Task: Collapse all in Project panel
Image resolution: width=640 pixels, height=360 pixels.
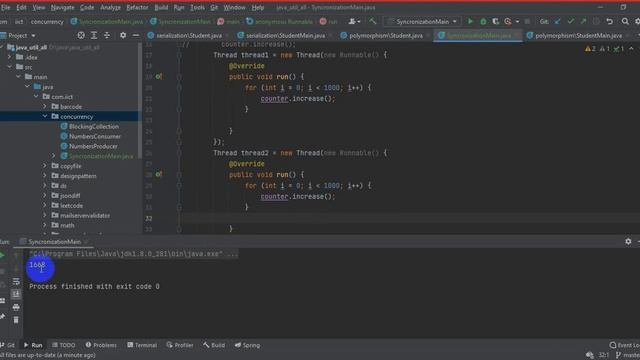Action: (107, 36)
